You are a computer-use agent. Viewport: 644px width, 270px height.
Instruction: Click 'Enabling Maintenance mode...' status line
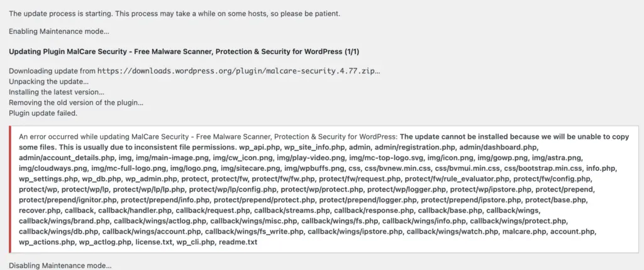59,31
